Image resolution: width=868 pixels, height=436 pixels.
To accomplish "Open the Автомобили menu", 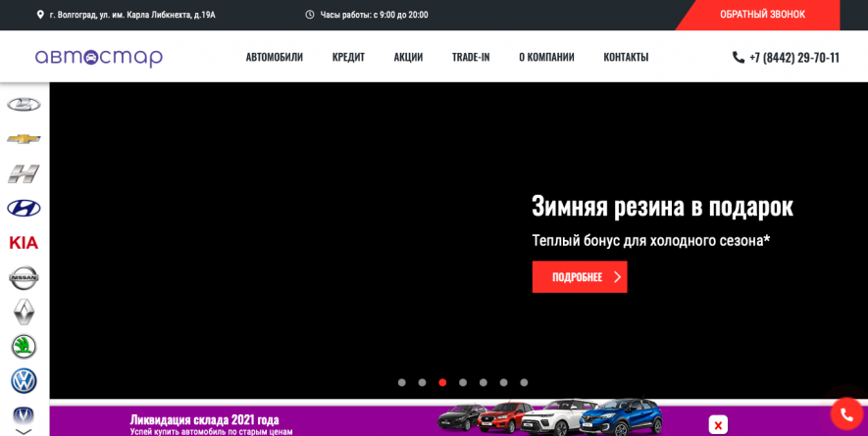I will pos(274,57).
